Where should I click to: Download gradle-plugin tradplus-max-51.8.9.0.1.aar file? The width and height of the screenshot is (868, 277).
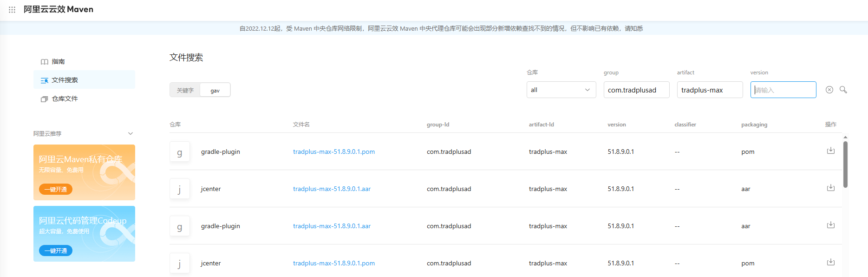831,225
